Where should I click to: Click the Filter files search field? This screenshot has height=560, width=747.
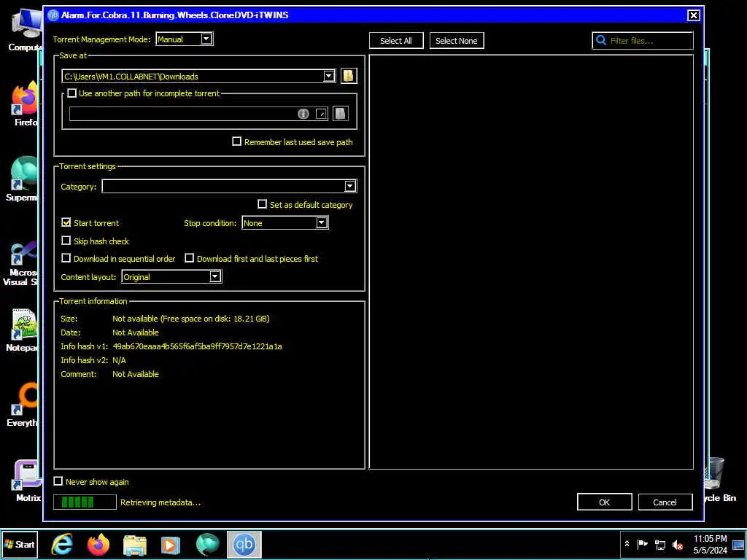tap(643, 41)
